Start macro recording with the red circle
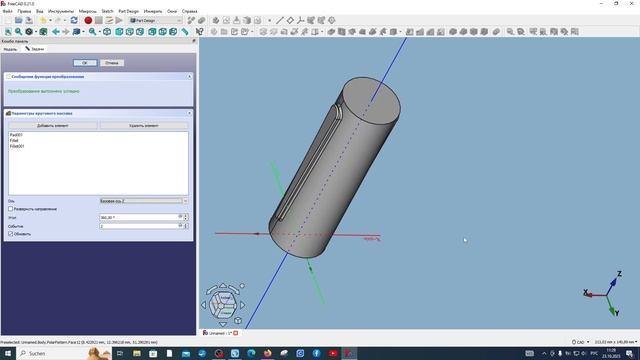The height and width of the screenshot is (360, 640). coord(88,20)
